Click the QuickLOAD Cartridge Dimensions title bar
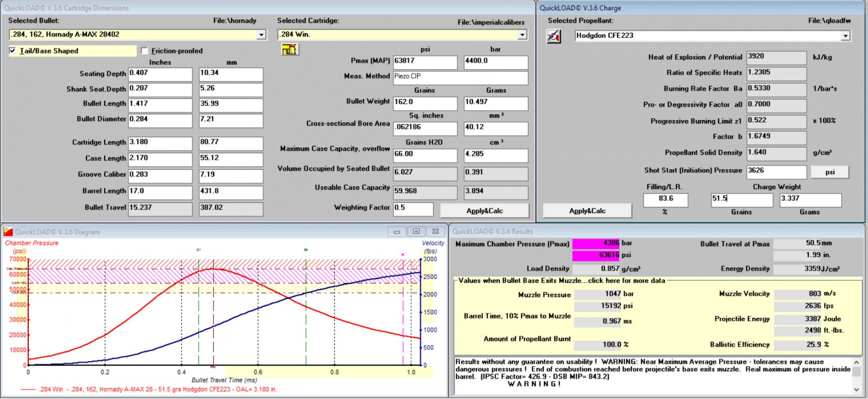The width and height of the screenshot is (868, 399). pos(268,8)
